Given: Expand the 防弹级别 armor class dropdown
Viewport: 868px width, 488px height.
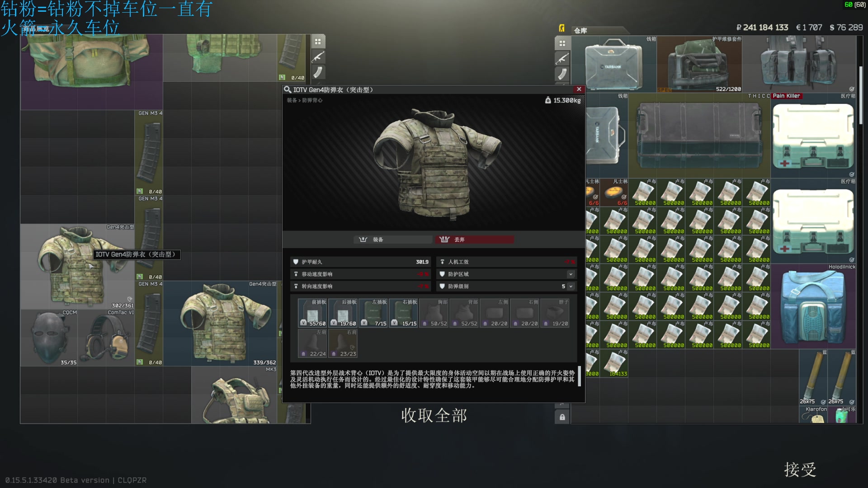Looking at the screenshot, I should coord(571,286).
